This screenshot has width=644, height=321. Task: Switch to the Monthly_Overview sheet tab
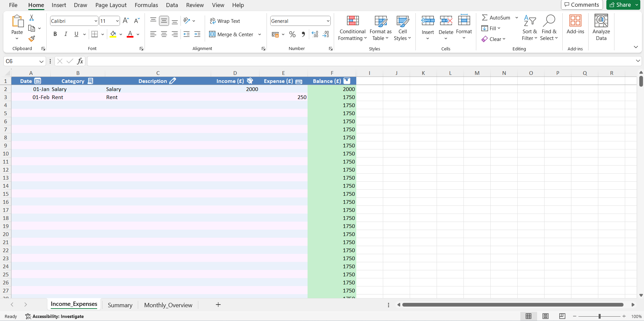tap(168, 305)
